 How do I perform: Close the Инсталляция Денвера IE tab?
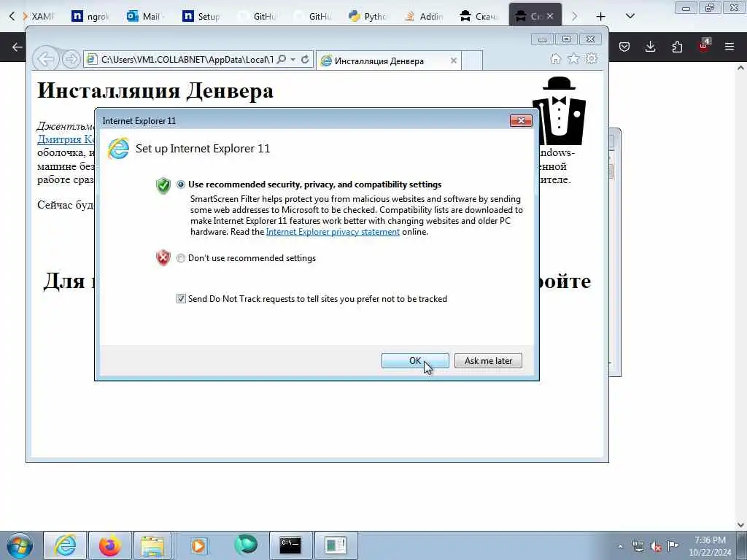[x=454, y=61]
